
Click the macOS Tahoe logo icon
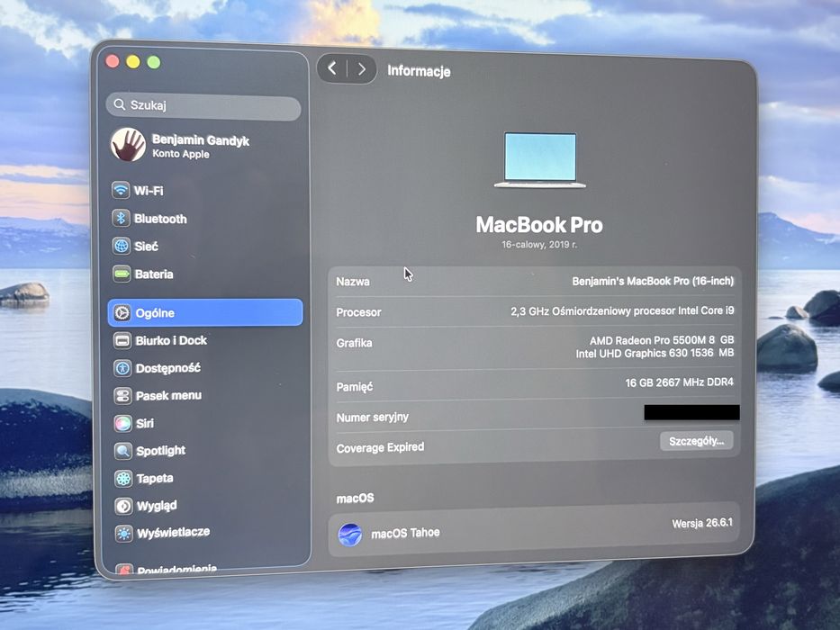tap(350, 535)
